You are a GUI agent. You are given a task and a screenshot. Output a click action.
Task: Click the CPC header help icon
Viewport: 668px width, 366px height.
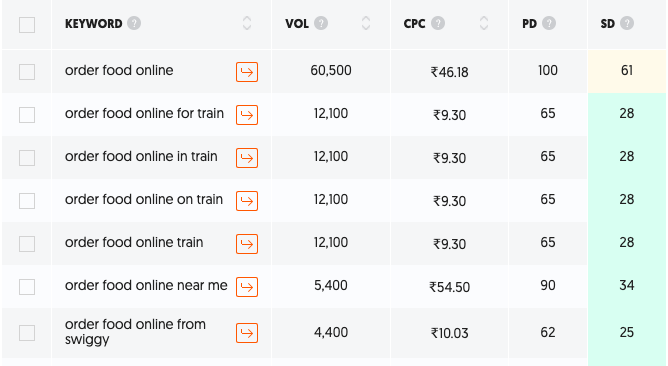coord(438,23)
